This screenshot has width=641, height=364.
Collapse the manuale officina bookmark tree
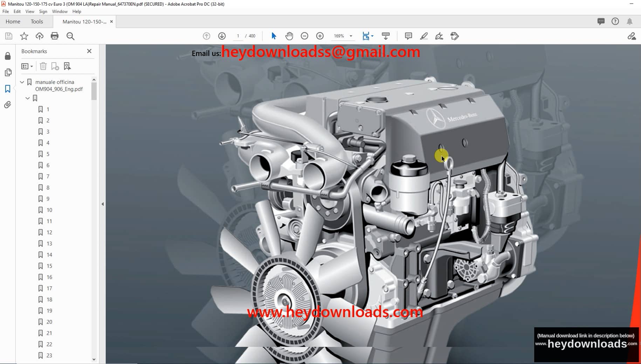coord(22,82)
